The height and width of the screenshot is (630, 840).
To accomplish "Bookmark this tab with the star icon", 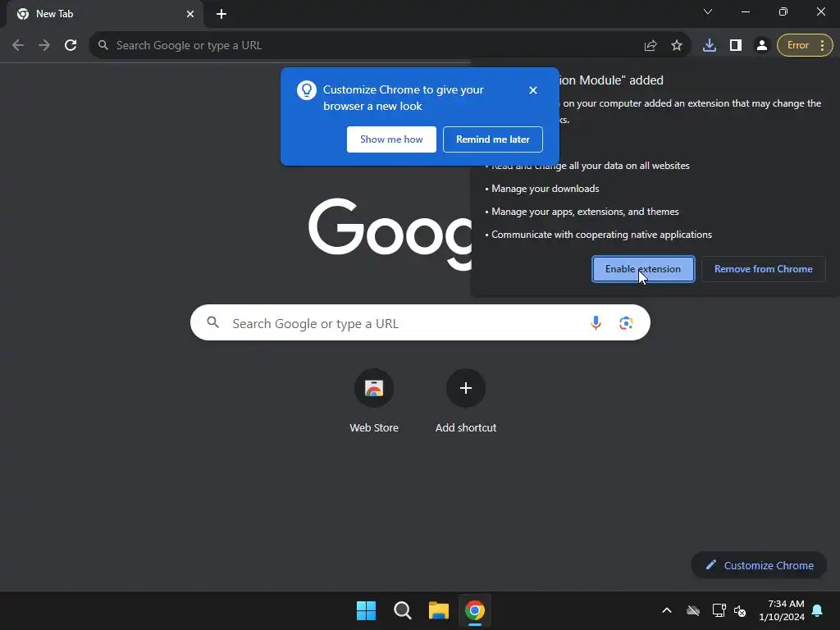I will pyautogui.click(x=677, y=46).
